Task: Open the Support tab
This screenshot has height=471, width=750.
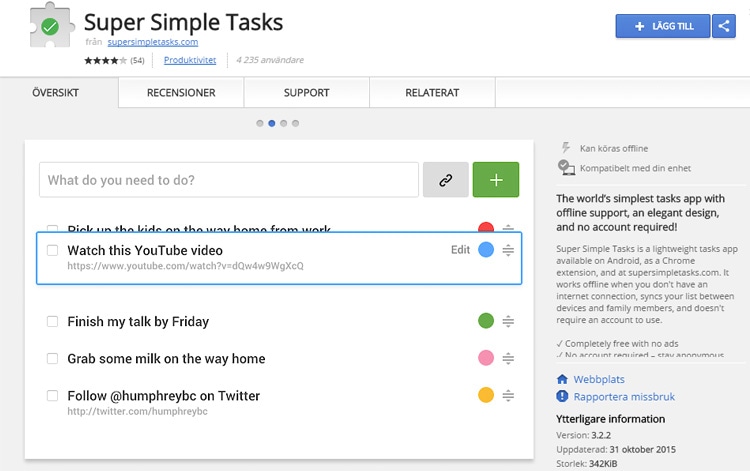Action: click(306, 93)
